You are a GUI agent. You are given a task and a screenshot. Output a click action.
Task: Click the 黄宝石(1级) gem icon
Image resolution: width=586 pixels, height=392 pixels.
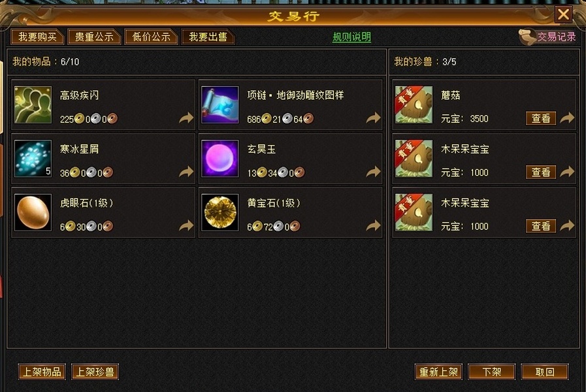click(220, 212)
